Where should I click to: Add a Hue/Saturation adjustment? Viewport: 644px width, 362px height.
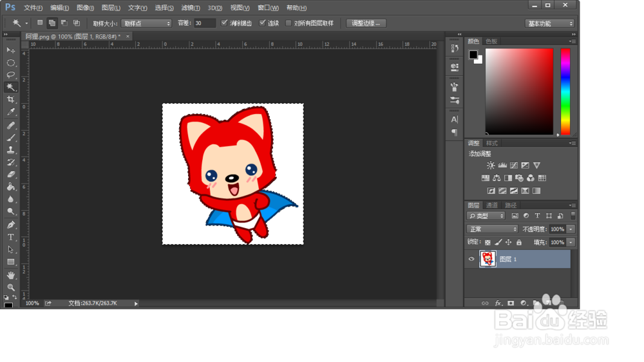click(x=486, y=178)
